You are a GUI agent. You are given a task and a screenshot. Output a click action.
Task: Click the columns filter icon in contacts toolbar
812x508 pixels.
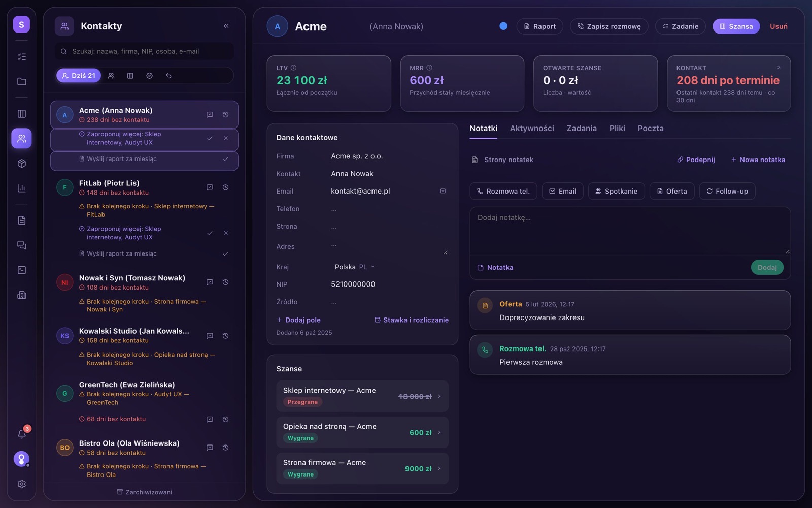(130, 76)
